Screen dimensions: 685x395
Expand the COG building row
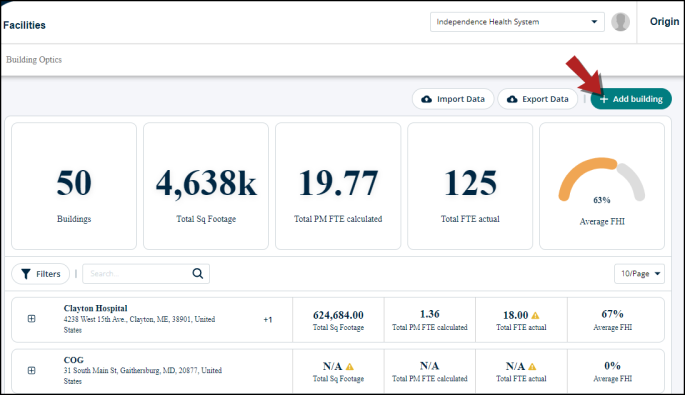(31, 370)
